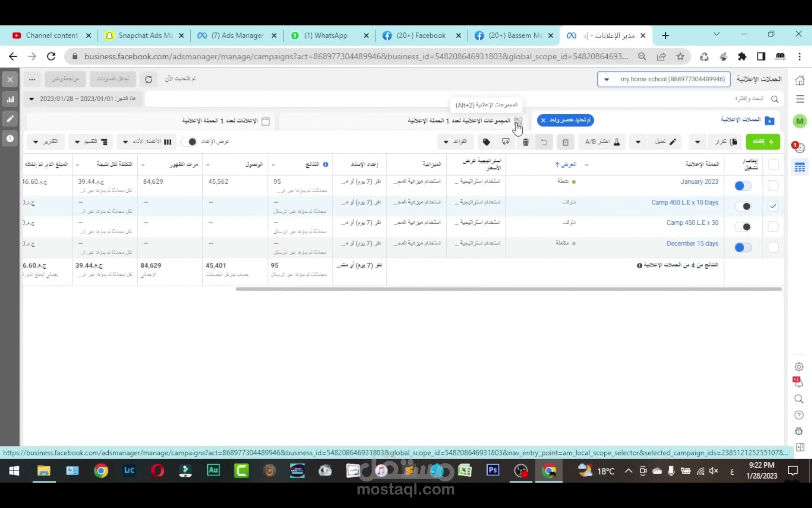Click the tag label icon in toolbar

click(486, 142)
